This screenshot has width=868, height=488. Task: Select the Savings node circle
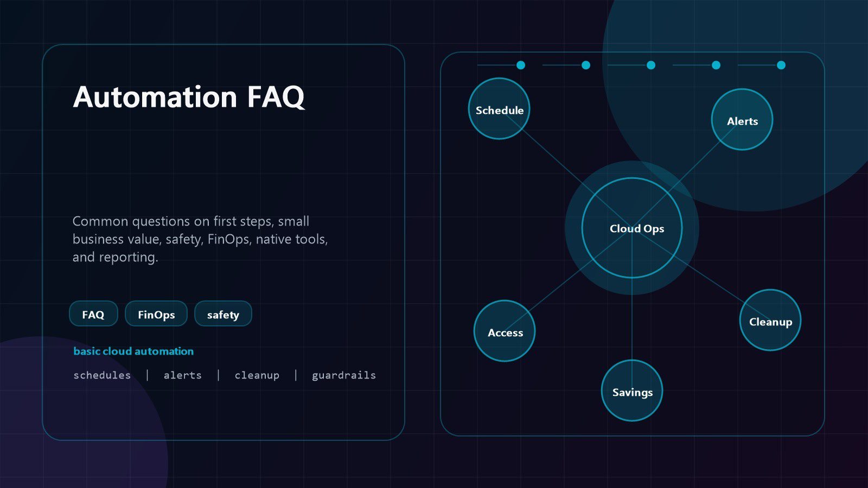click(x=632, y=390)
